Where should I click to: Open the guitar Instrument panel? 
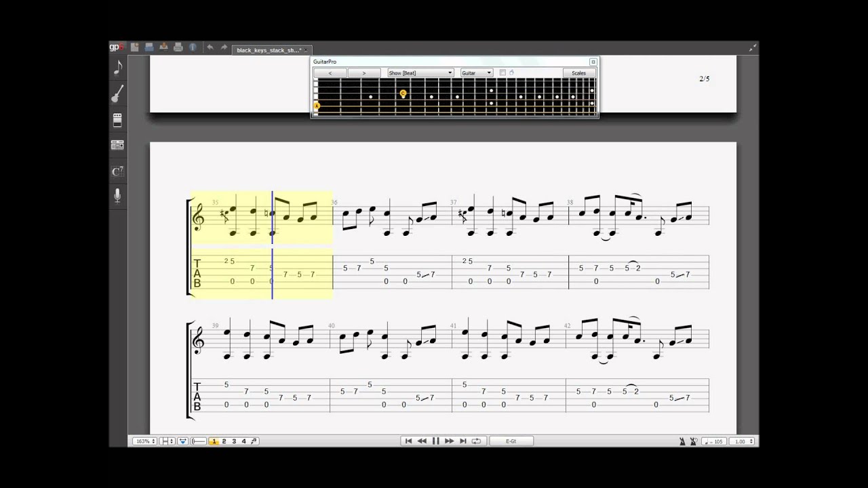tap(117, 94)
